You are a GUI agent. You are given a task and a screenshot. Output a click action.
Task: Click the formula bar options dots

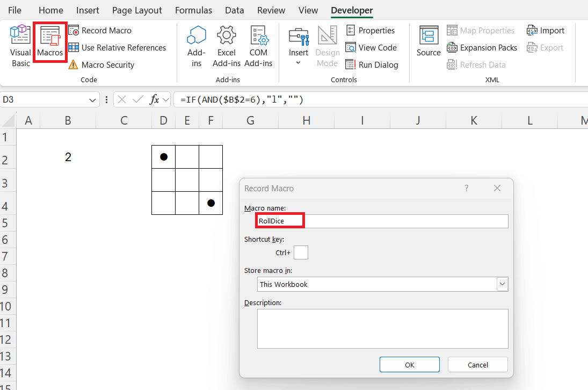click(106, 99)
